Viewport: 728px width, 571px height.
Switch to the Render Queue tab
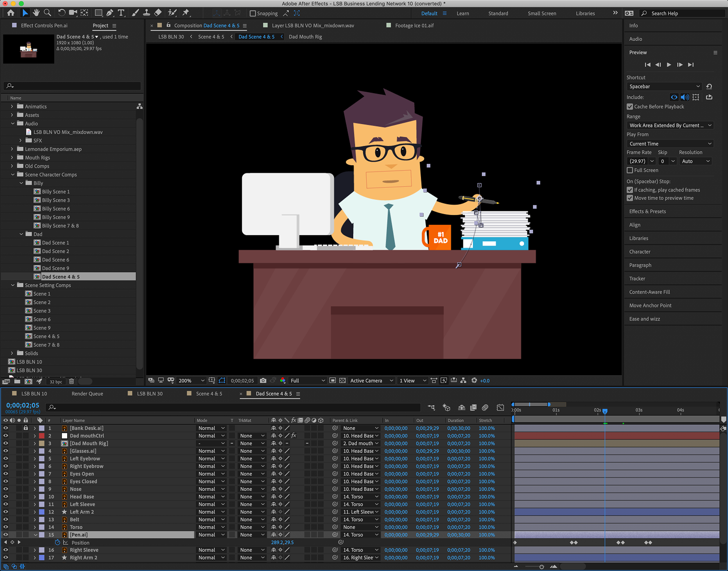(87, 394)
